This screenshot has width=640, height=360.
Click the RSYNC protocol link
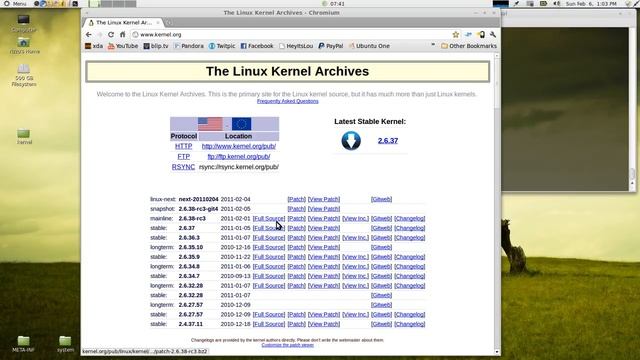(183, 167)
